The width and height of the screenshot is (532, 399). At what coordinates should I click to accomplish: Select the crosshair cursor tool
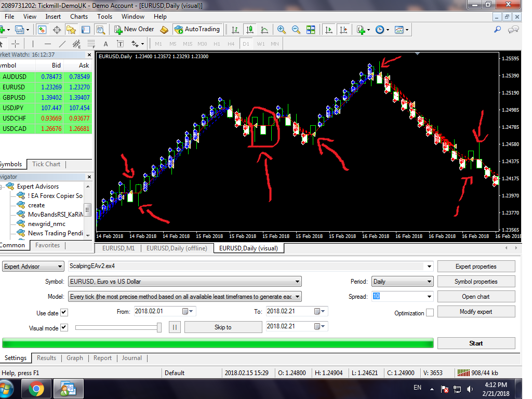pos(16,44)
